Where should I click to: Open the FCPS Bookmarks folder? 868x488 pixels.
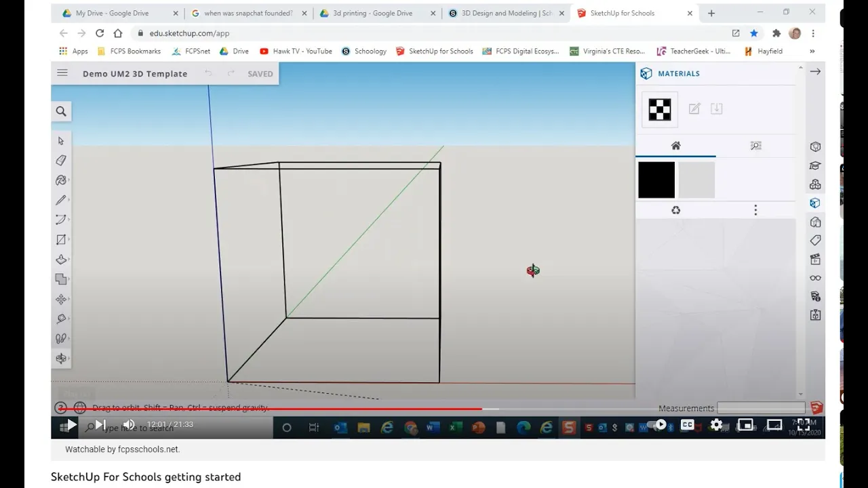point(130,51)
